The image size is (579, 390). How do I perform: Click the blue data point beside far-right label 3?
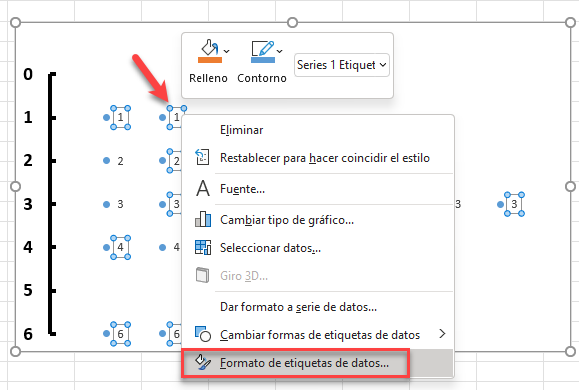(x=500, y=204)
